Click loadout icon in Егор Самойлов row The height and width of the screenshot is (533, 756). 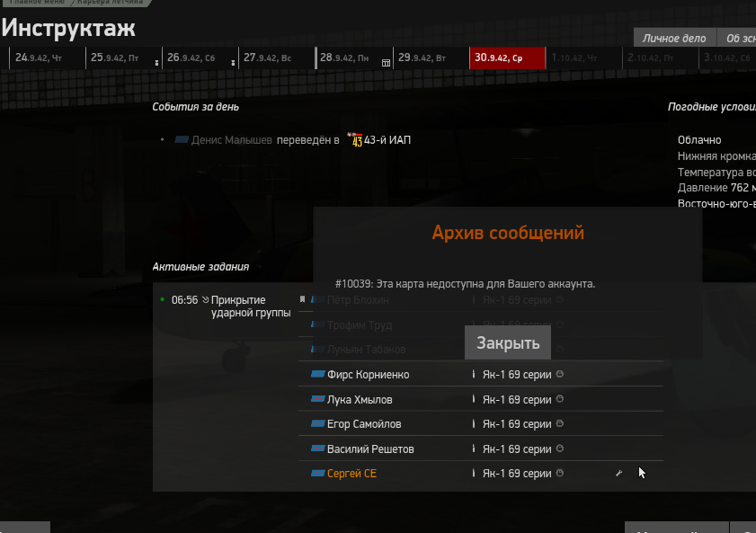coord(474,423)
